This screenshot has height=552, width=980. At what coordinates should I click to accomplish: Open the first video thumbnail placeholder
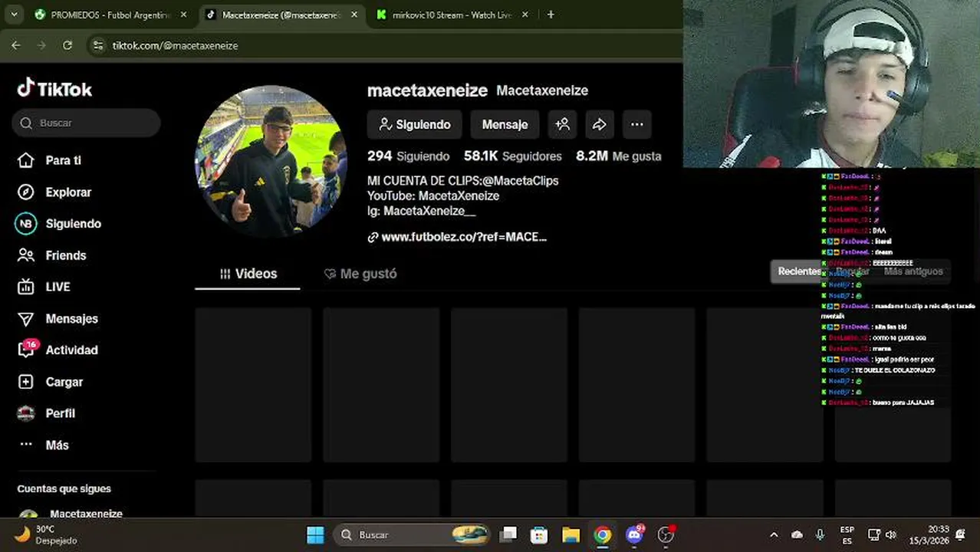[253, 385]
